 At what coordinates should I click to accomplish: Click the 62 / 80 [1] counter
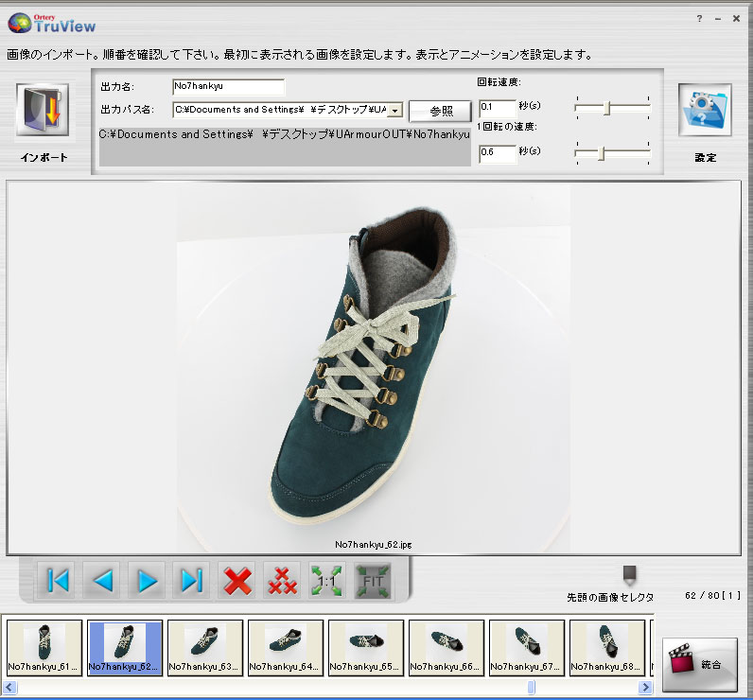pyautogui.click(x=712, y=595)
